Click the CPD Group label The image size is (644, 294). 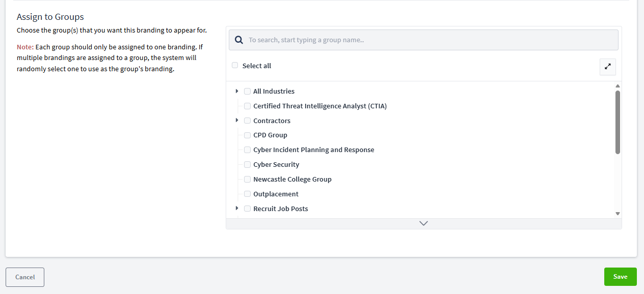pyautogui.click(x=270, y=135)
